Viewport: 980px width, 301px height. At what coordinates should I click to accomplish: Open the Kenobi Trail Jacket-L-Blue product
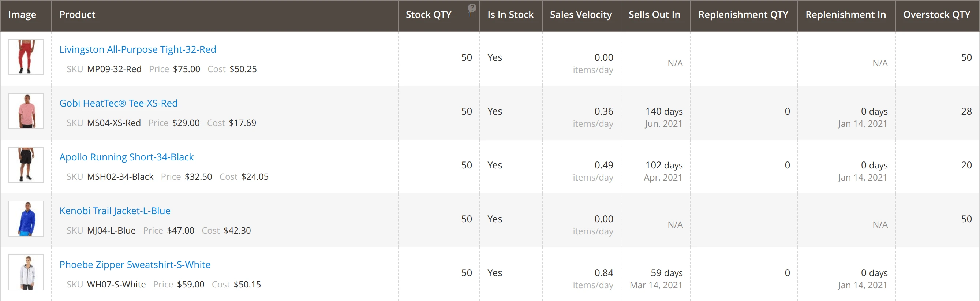(115, 211)
